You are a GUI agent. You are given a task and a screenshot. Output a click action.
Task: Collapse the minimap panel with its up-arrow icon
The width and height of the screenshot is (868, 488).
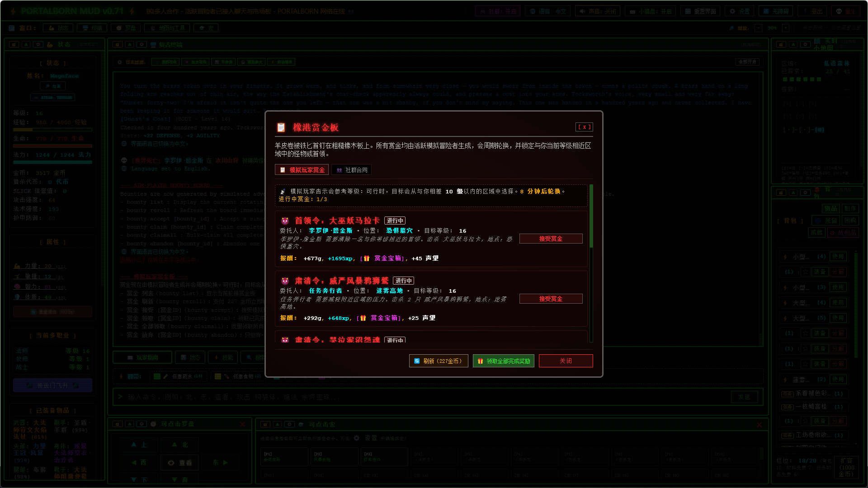tap(793, 45)
